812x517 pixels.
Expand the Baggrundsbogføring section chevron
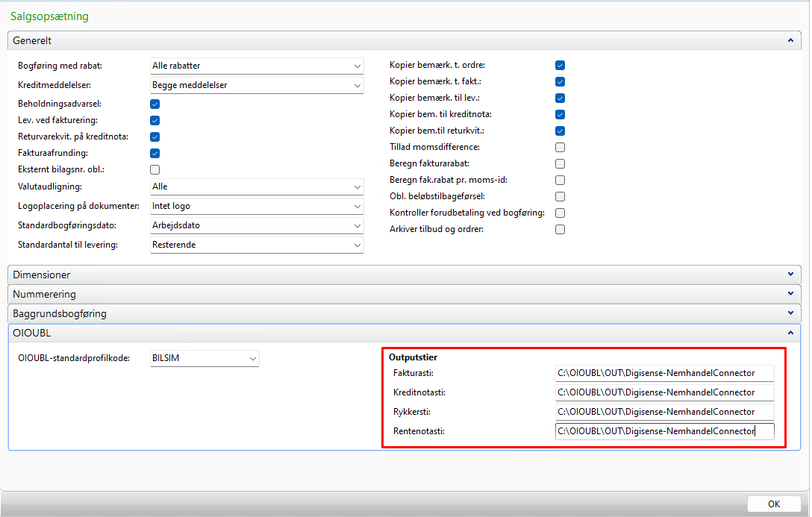coord(790,313)
